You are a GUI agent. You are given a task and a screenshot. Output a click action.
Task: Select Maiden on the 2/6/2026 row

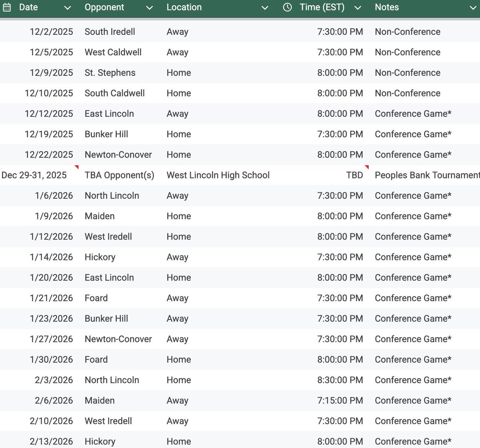(100, 400)
